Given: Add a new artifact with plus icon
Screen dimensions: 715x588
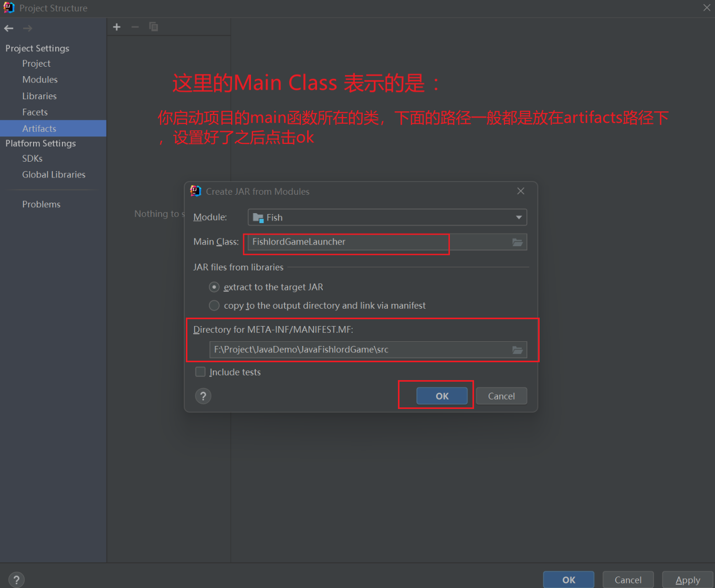Looking at the screenshot, I should point(117,27).
